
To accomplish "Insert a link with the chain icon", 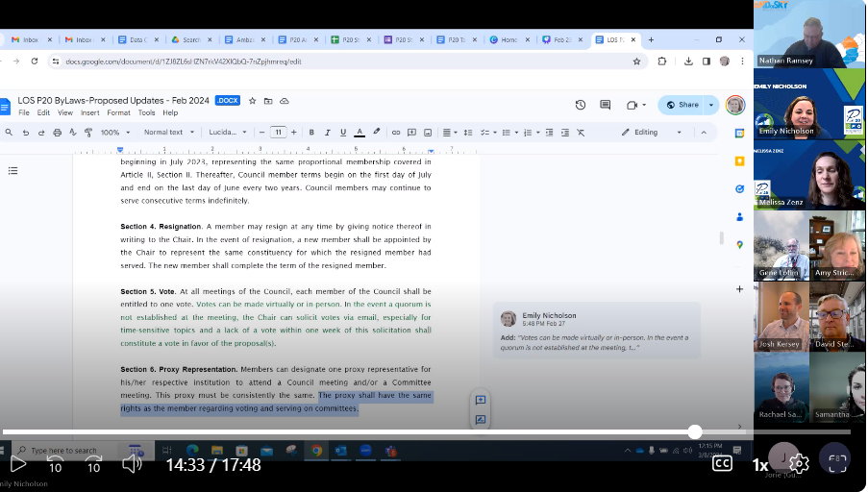I will (396, 133).
